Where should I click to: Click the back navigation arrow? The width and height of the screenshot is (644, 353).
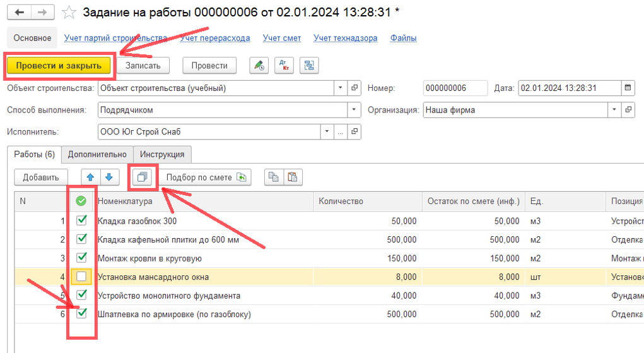pyautogui.click(x=20, y=13)
